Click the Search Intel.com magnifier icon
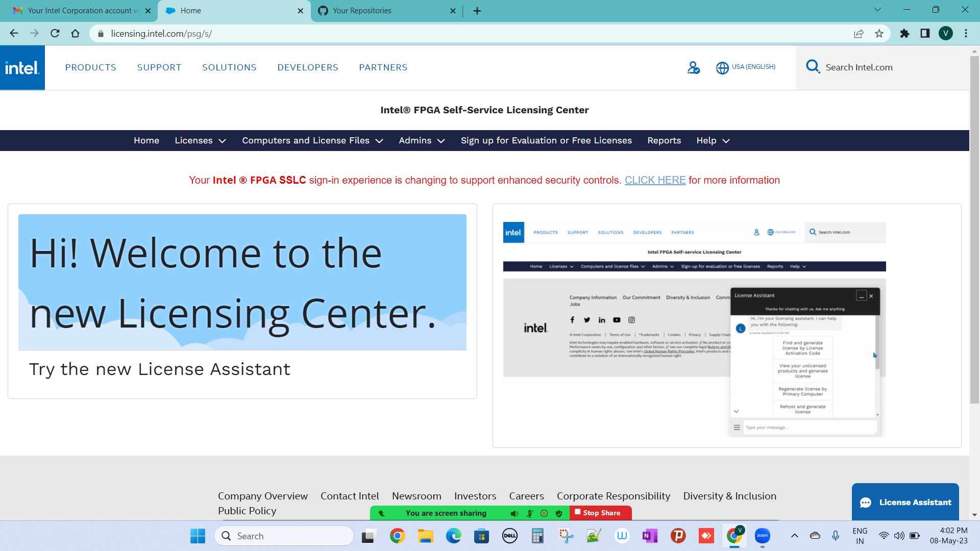This screenshot has height=551, width=980. [813, 67]
